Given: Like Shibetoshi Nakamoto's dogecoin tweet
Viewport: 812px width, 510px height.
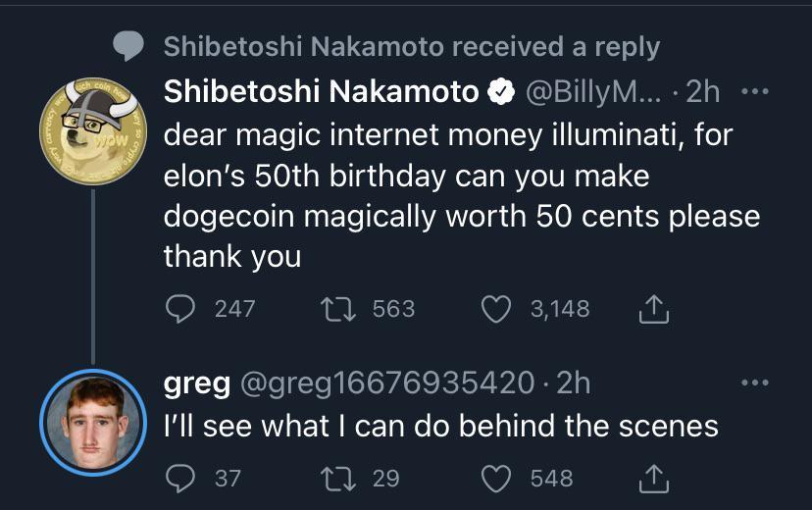Looking at the screenshot, I should (x=495, y=309).
